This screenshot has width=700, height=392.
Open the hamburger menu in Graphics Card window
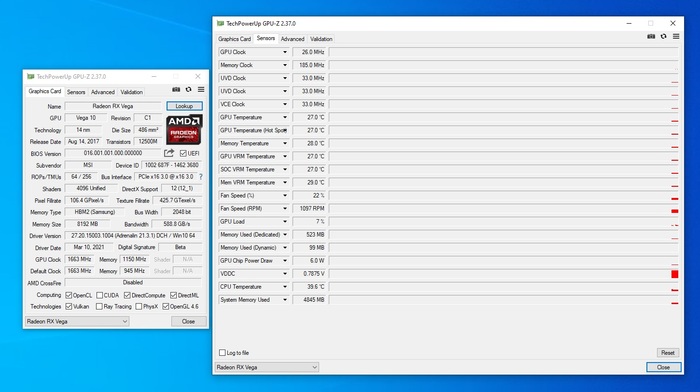pyautogui.click(x=201, y=90)
